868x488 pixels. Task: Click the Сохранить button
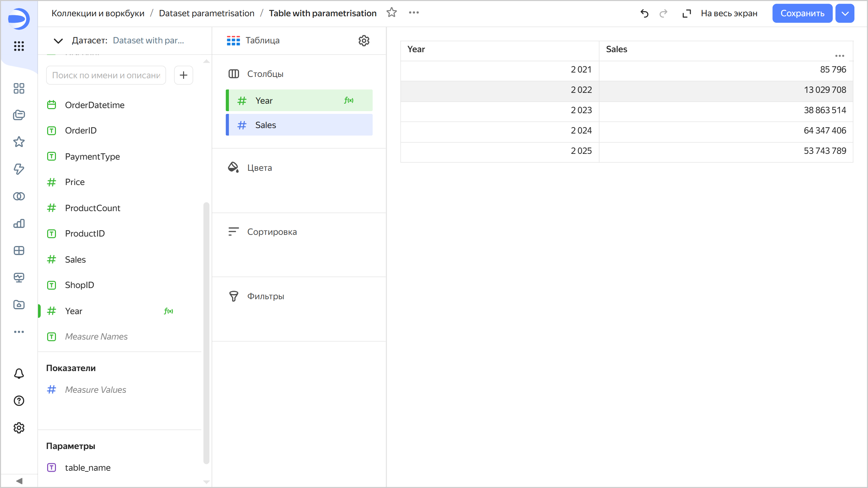tap(802, 14)
